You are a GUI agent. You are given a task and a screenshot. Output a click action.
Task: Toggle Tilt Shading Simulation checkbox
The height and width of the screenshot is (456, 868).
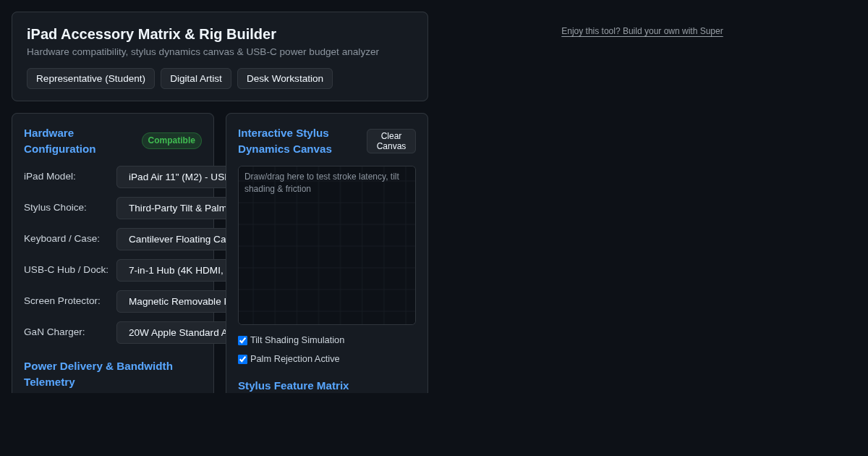click(242, 340)
